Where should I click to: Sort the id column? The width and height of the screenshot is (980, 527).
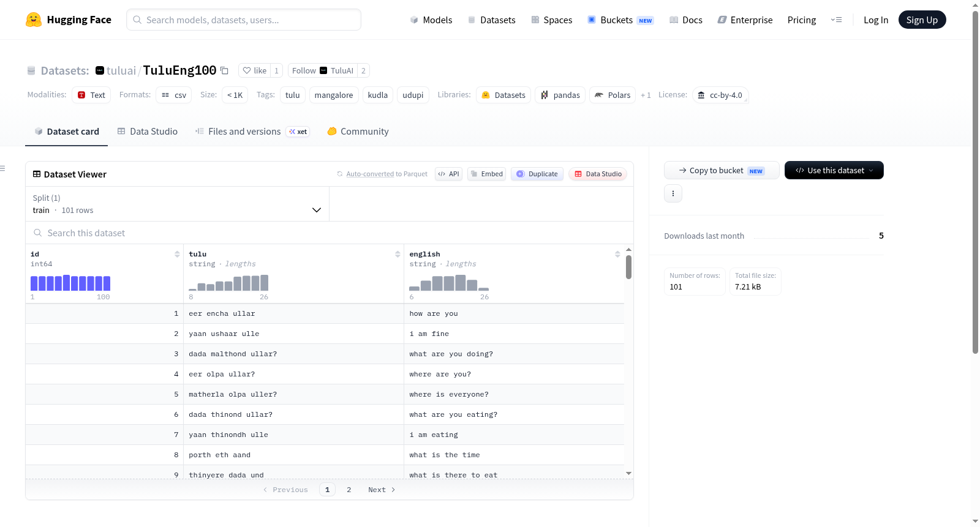[x=177, y=254]
